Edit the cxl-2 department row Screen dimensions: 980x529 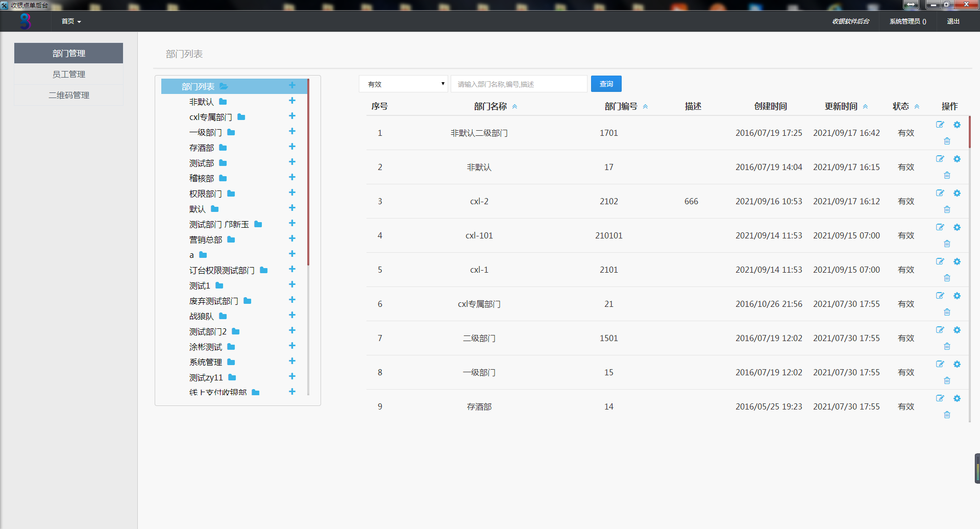click(940, 193)
